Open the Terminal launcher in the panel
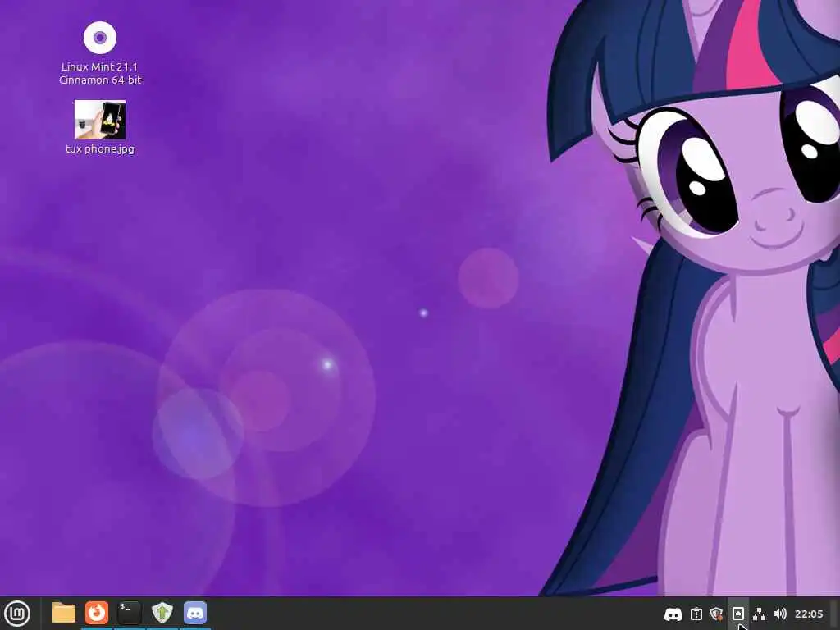The width and height of the screenshot is (840, 630). tap(129, 613)
